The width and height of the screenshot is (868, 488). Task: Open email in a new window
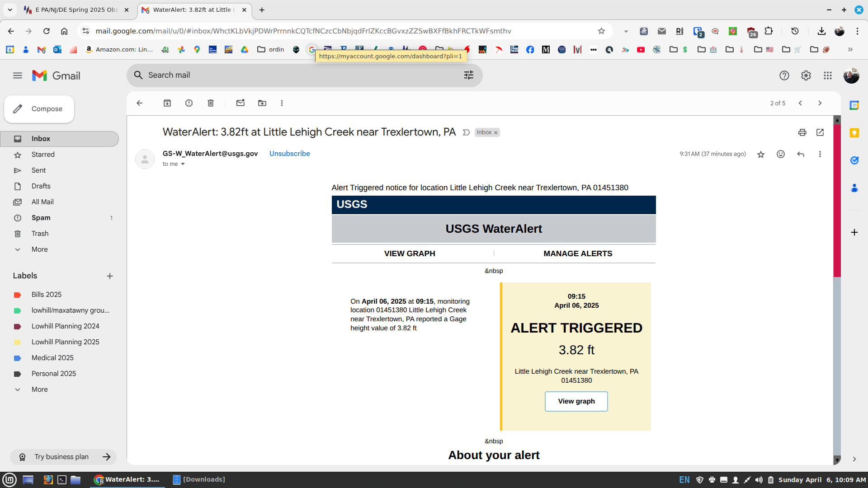[820, 132]
